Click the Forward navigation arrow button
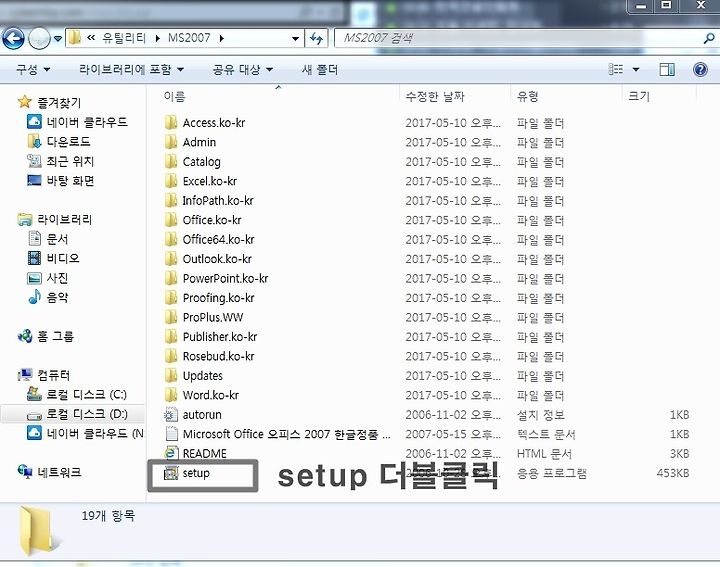This screenshot has width=720, height=567. click(x=39, y=39)
